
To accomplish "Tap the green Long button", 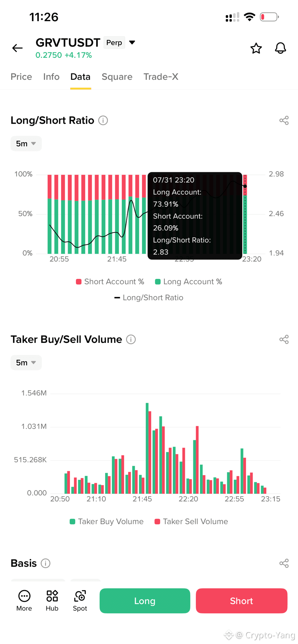I will 145,601.
